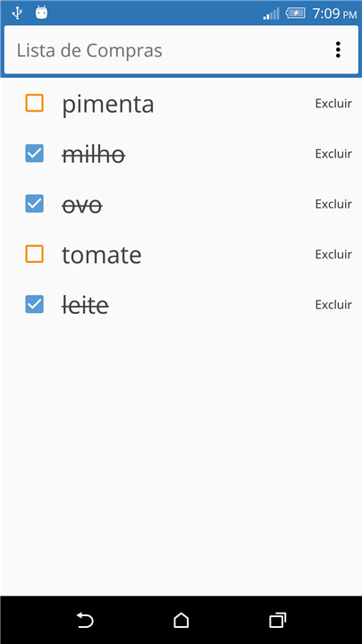Tap the signal strength icon

coord(271,13)
